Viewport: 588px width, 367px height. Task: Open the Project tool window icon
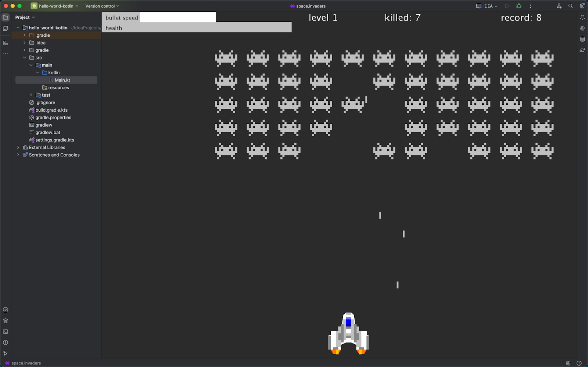tap(6, 17)
